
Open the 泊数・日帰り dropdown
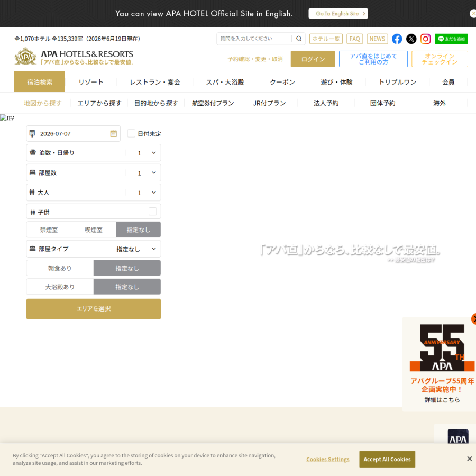tap(94, 153)
